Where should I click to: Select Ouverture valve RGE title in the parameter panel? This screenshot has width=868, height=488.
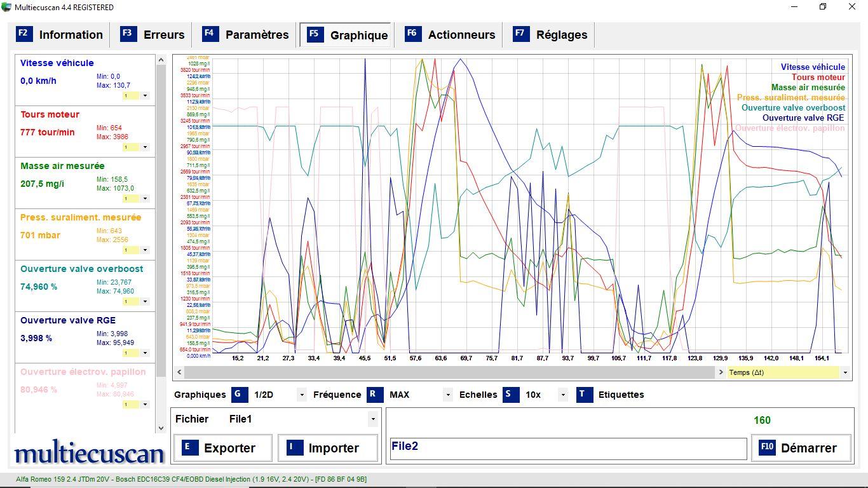coord(68,320)
